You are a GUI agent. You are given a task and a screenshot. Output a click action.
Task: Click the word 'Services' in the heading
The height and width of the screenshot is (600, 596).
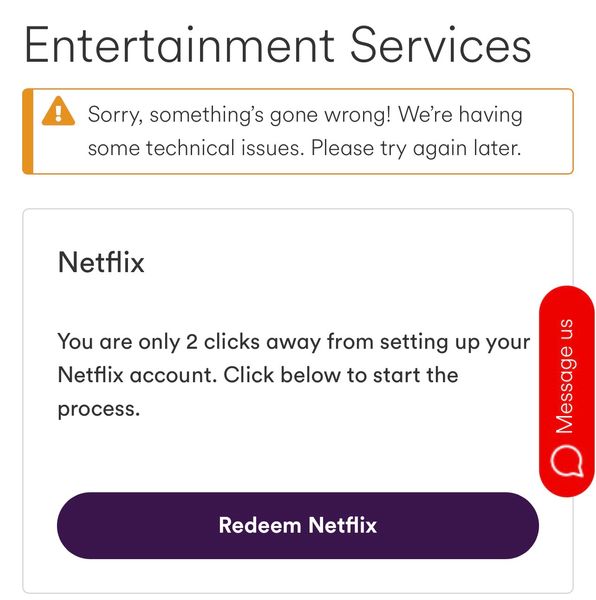click(x=441, y=44)
